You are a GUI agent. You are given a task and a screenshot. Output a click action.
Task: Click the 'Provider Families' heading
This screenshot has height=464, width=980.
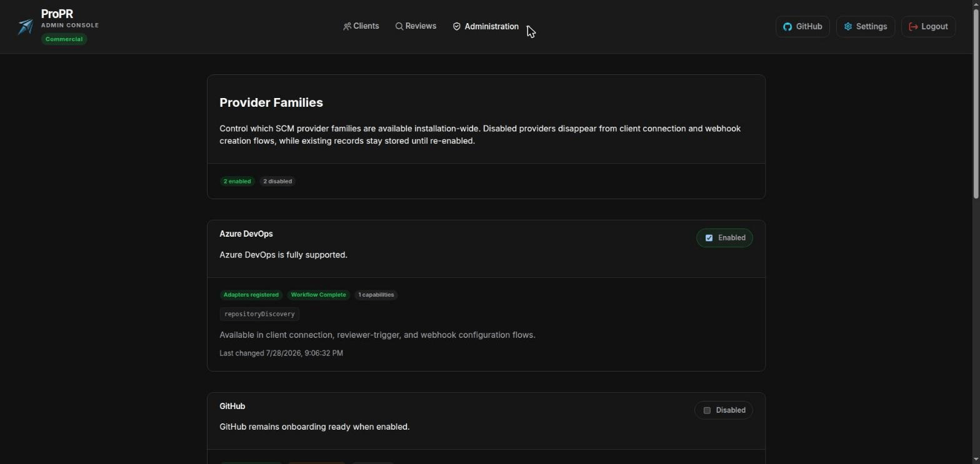tap(271, 102)
